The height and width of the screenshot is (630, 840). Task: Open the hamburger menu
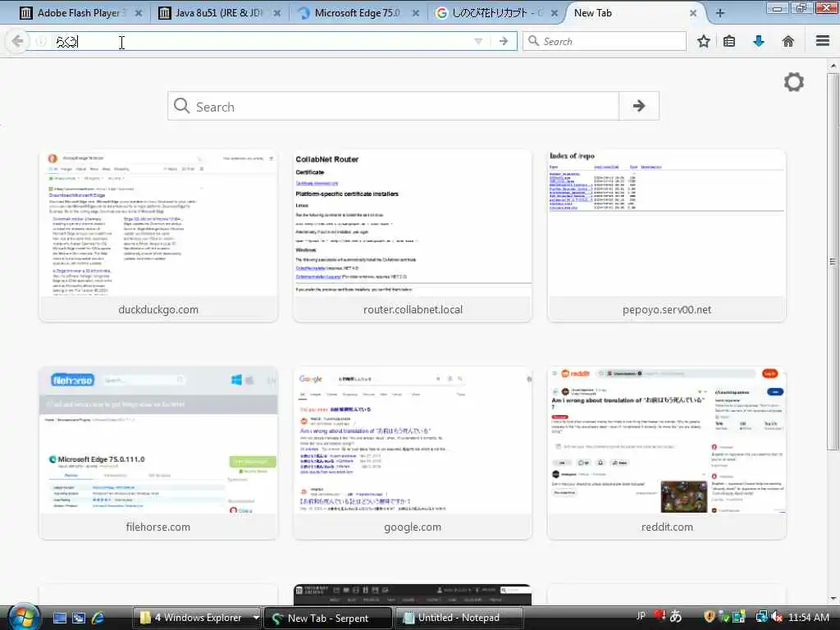[823, 41]
